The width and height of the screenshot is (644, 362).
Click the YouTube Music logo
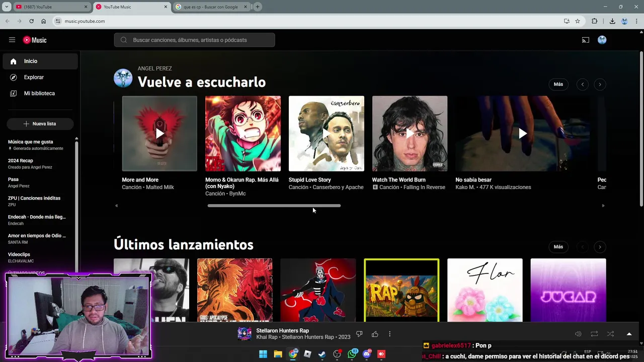pyautogui.click(x=35, y=40)
